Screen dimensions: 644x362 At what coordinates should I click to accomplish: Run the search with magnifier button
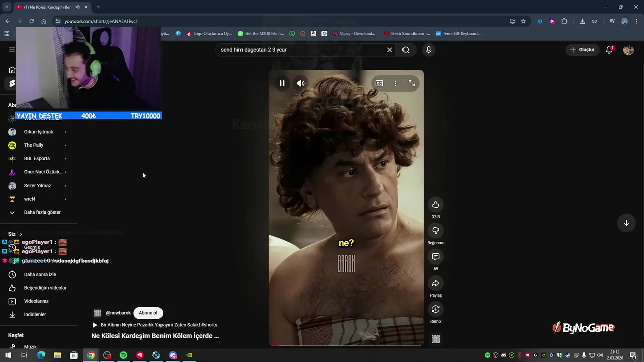406,50
